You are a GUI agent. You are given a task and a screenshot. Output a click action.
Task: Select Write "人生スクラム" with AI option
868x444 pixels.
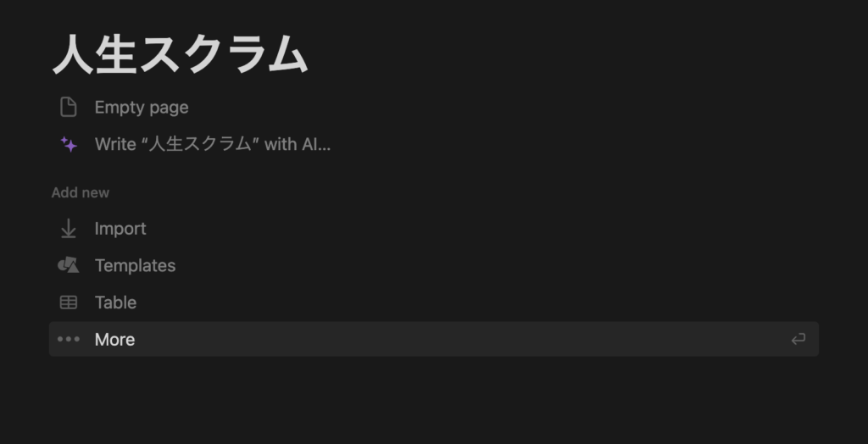click(213, 145)
